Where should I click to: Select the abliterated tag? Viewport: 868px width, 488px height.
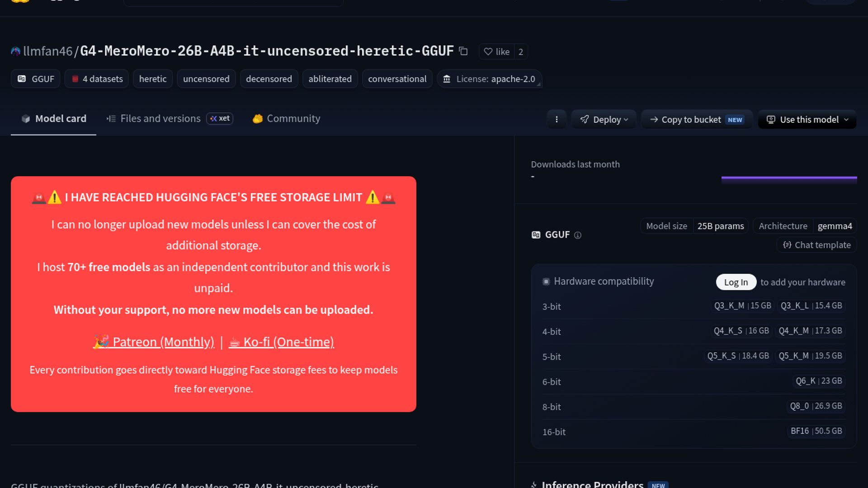click(330, 79)
